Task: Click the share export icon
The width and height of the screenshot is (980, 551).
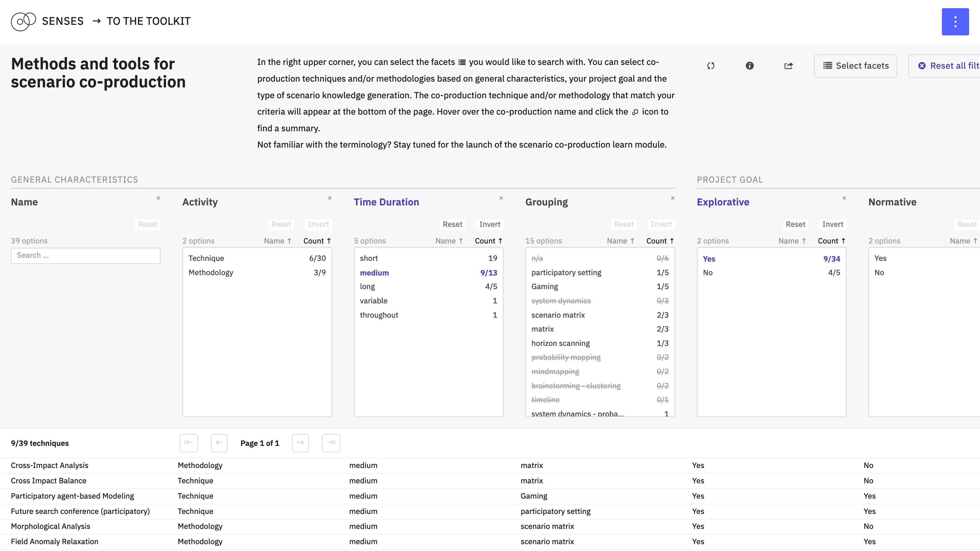Action: (x=788, y=66)
